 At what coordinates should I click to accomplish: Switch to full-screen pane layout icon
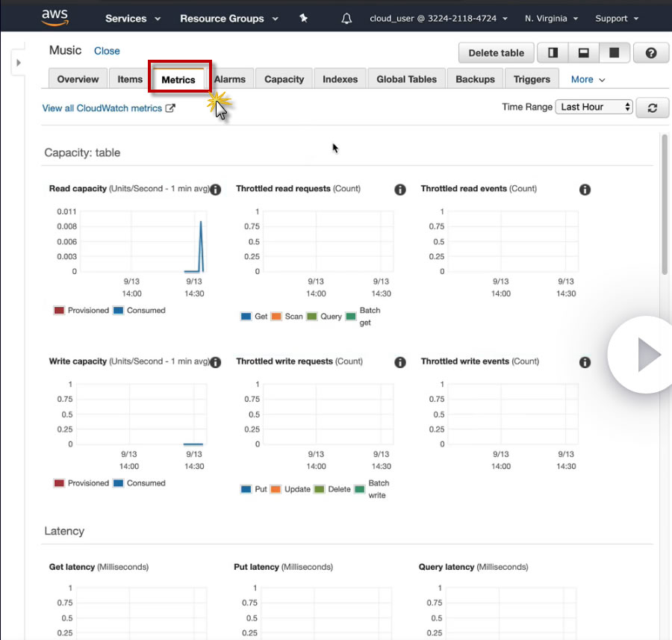pos(615,53)
